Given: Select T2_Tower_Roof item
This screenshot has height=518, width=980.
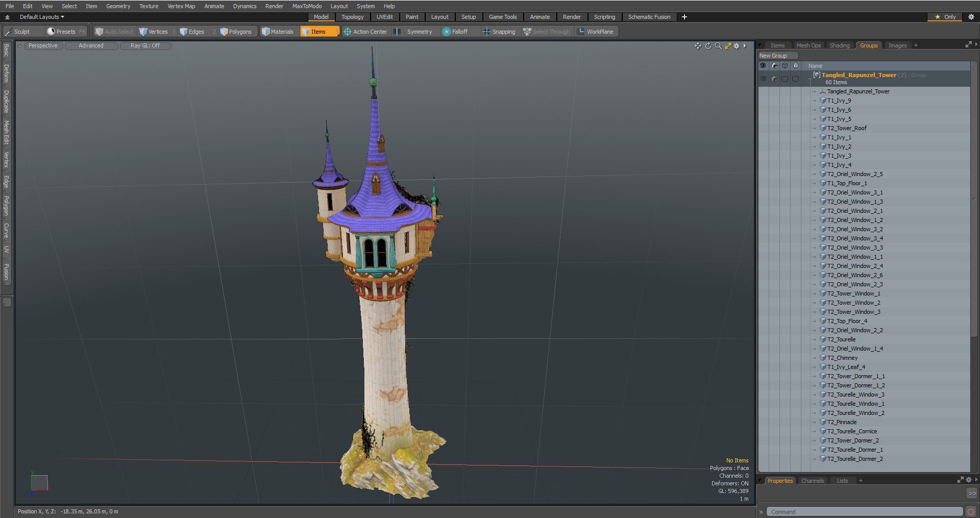Looking at the screenshot, I should [x=847, y=128].
